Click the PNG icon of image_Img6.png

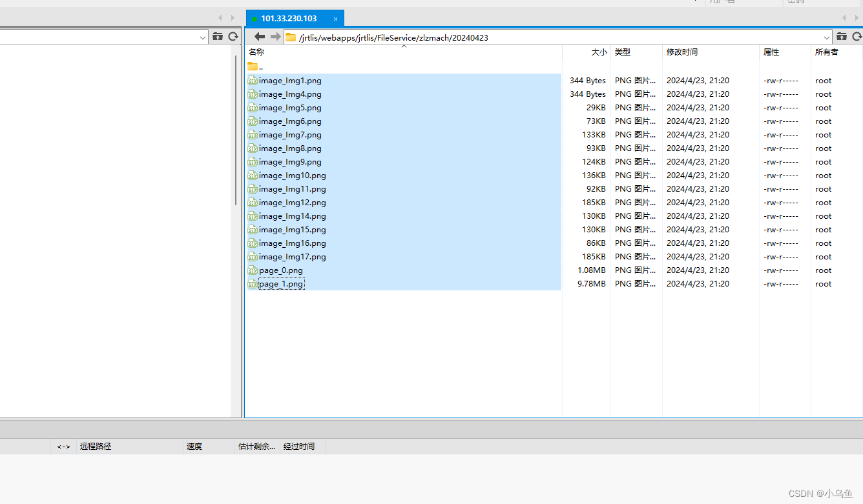pos(253,121)
